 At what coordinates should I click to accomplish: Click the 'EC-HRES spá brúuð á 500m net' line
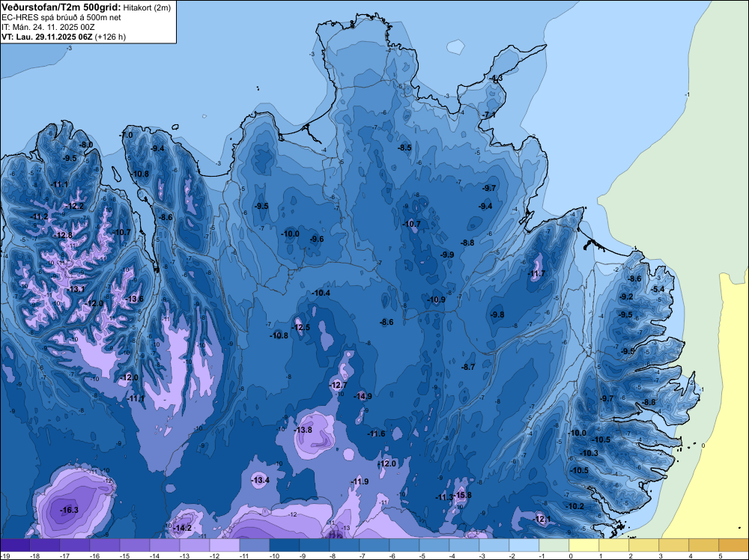coord(61,18)
